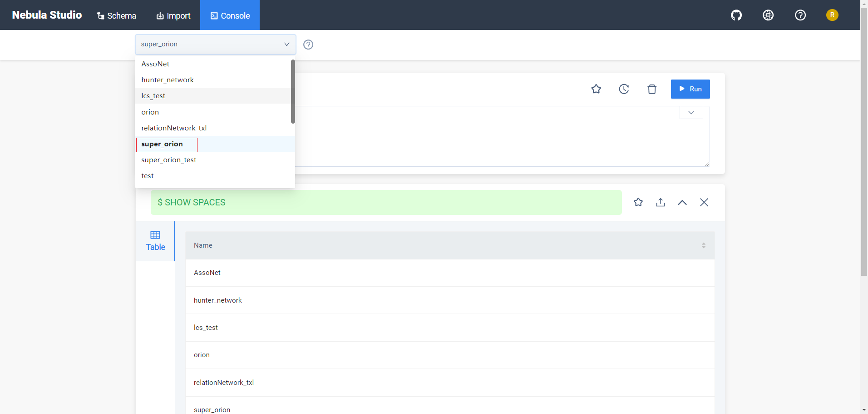The height and width of the screenshot is (414, 868).
Task: Select AssoNet in space dropdown
Action: [213, 64]
